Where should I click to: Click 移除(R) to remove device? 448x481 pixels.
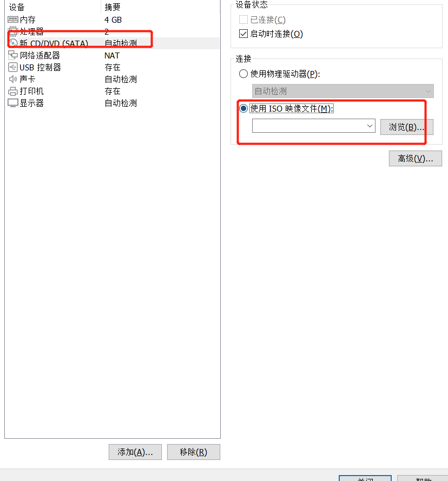coord(193,452)
